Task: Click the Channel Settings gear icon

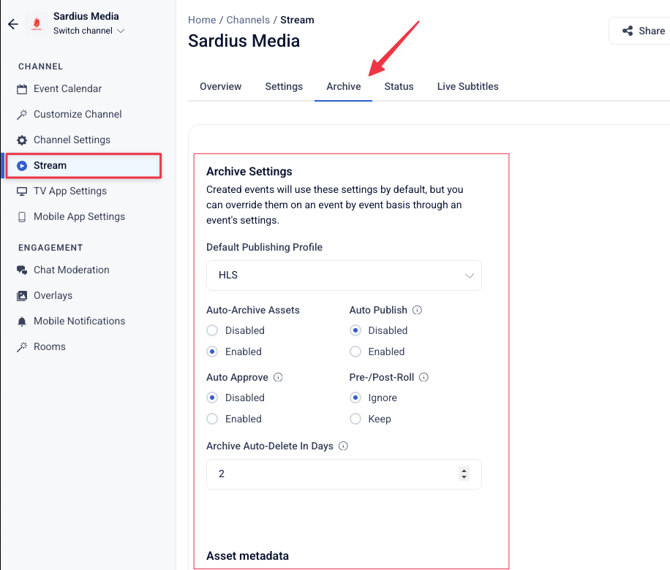Action: 22,140
